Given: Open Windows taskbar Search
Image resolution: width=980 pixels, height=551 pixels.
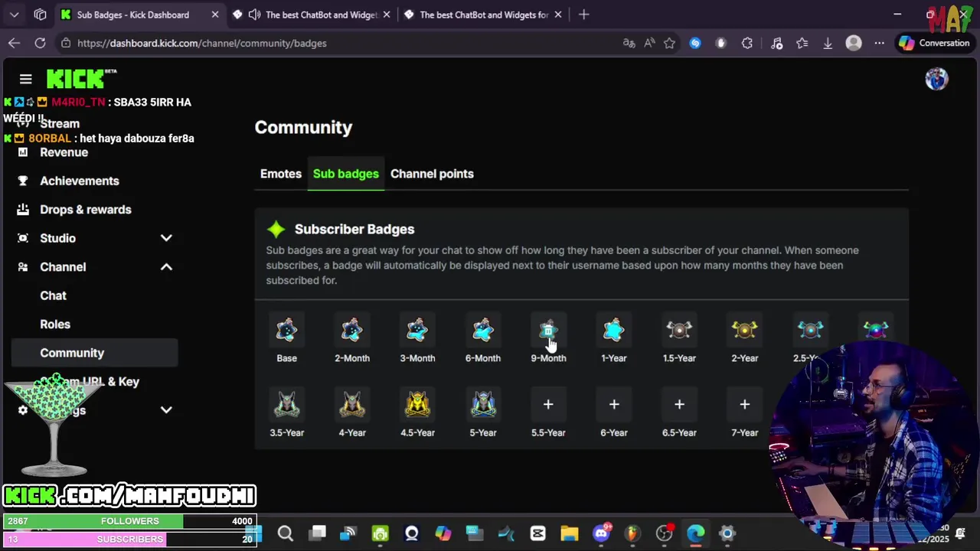Looking at the screenshot, I should click(x=286, y=533).
